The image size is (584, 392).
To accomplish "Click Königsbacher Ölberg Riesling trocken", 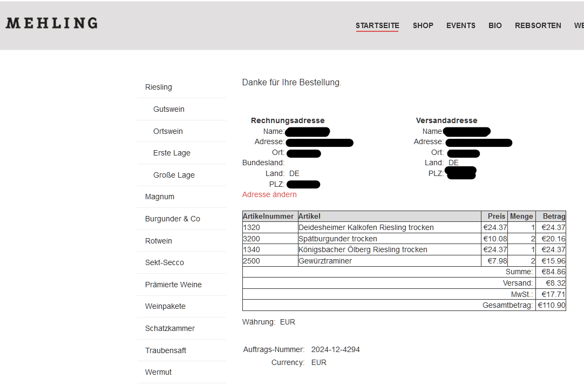I will coord(363,249).
